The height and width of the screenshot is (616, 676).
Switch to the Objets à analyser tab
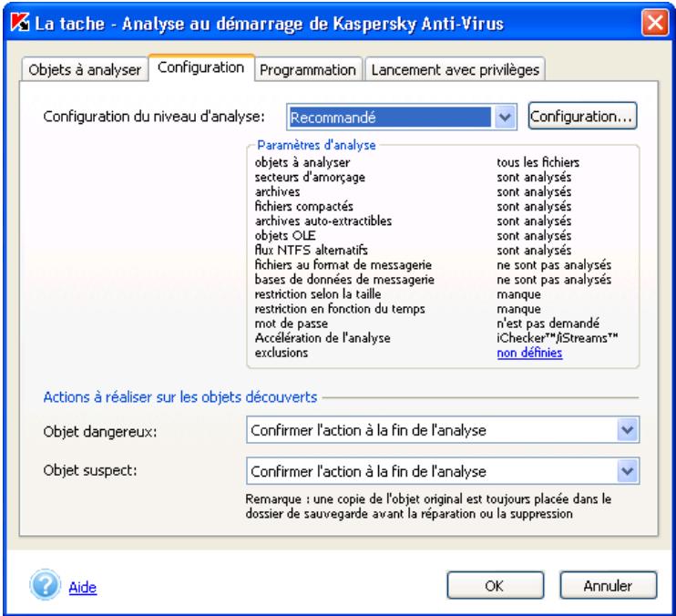pyautogui.click(x=85, y=69)
